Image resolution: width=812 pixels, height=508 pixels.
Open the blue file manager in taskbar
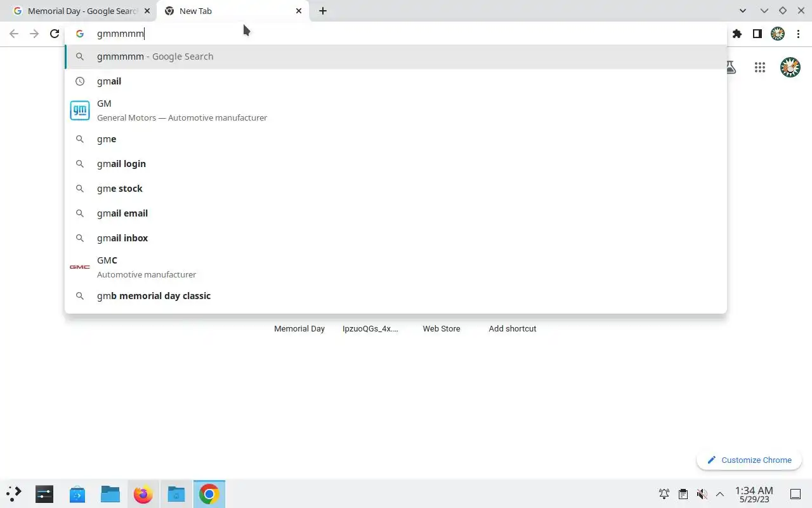tap(110, 494)
